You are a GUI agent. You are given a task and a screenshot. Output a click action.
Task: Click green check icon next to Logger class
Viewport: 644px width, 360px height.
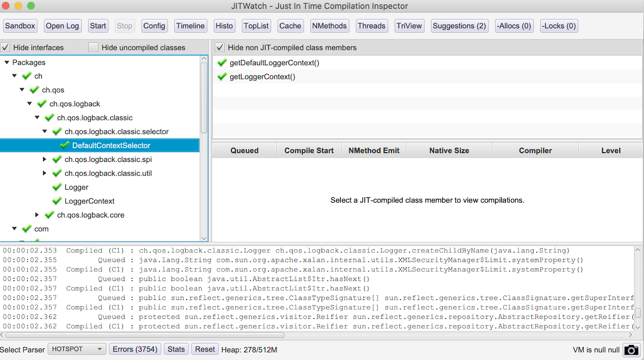click(x=57, y=187)
